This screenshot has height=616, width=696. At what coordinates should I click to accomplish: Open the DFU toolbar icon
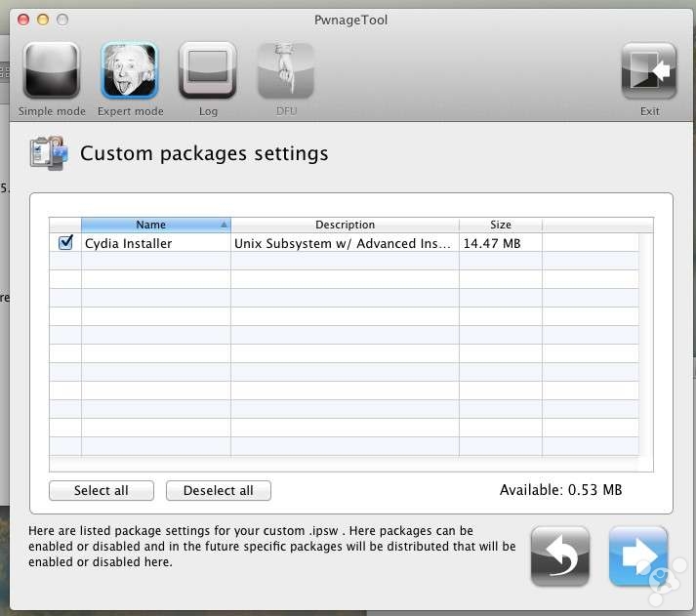(x=286, y=70)
